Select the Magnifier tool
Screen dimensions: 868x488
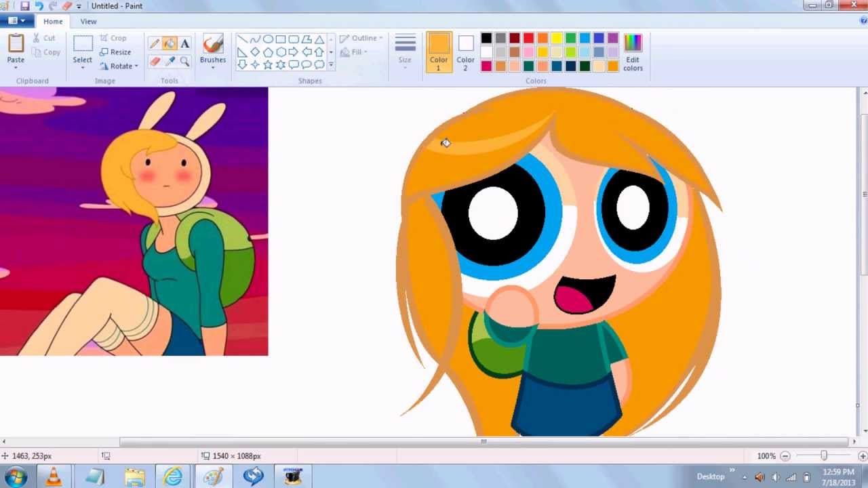[184, 61]
